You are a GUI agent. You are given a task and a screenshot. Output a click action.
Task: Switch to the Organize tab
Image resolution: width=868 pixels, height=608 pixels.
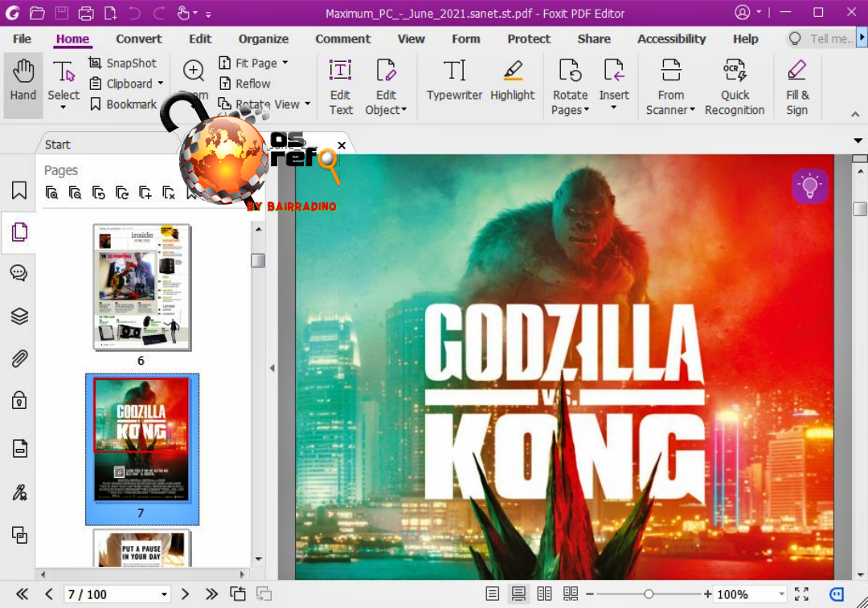264,39
